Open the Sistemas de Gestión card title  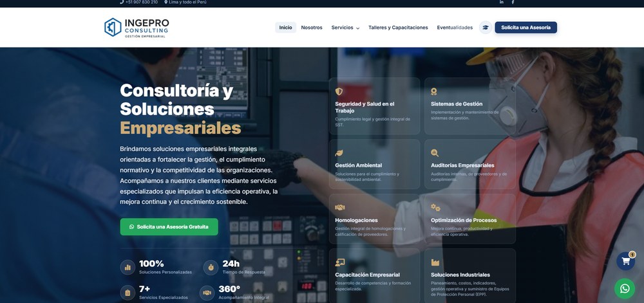coord(457,104)
